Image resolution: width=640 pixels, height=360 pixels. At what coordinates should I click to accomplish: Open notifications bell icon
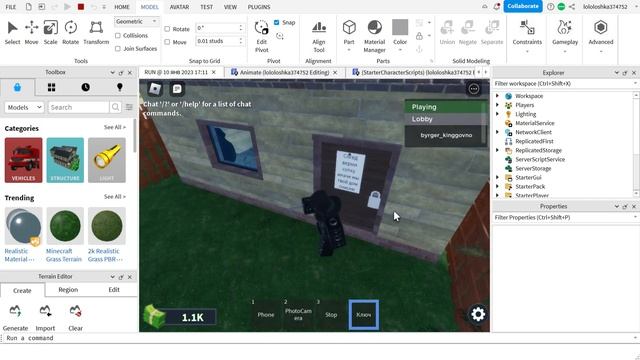tap(496, 7)
